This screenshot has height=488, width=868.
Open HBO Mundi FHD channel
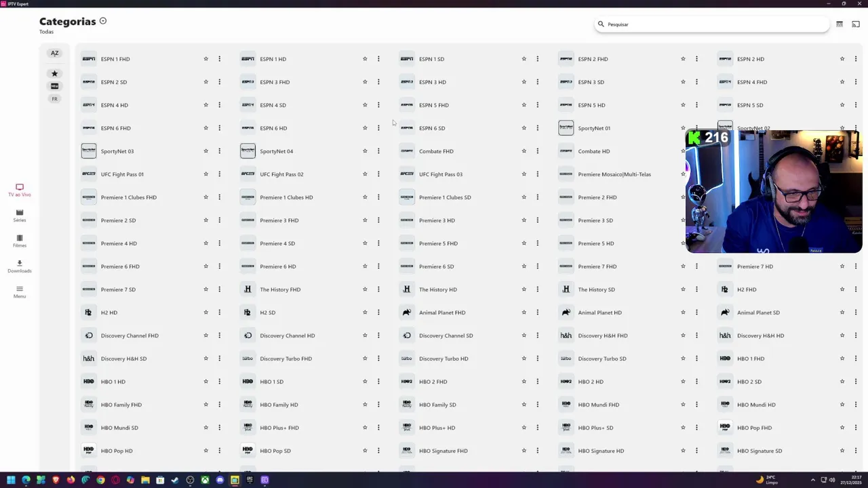(599, 405)
